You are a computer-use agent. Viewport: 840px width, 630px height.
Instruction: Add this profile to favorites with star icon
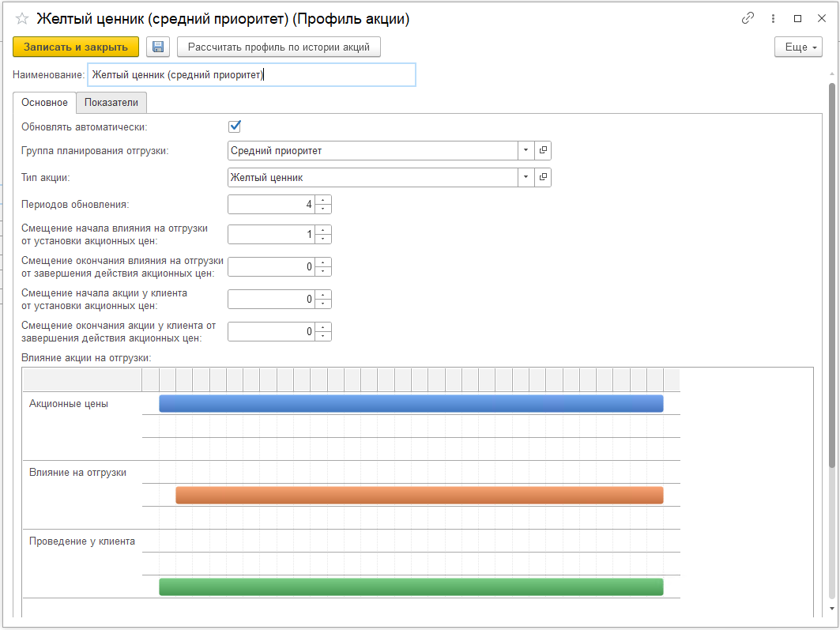[x=22, y=18]
